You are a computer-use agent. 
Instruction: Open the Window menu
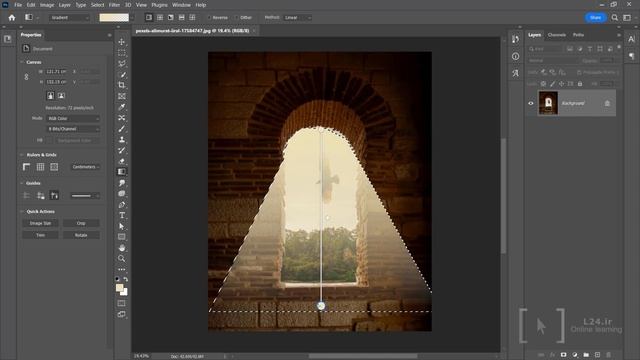click(181, 5)
